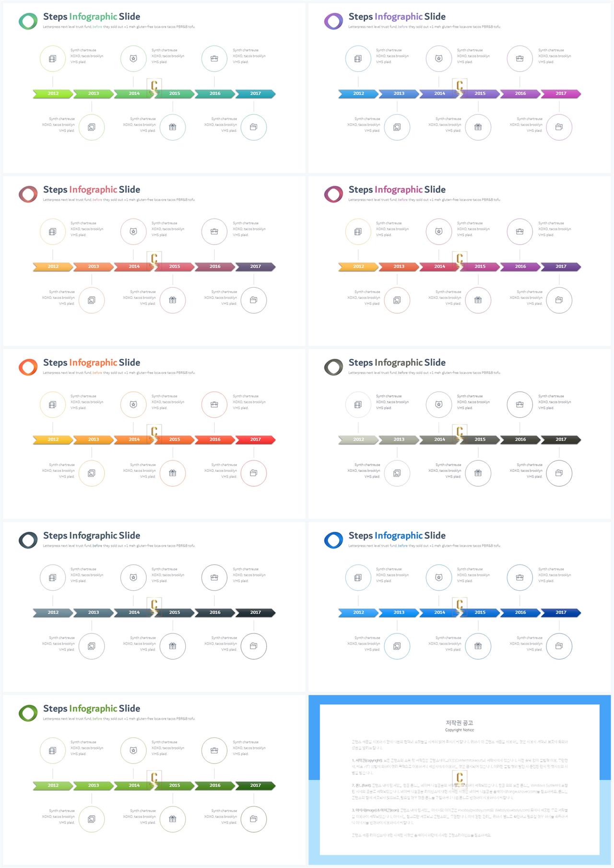Open the copyright notice slide thumbnail
This screenshot has width=614, height=868.
(x=460, y=780)
